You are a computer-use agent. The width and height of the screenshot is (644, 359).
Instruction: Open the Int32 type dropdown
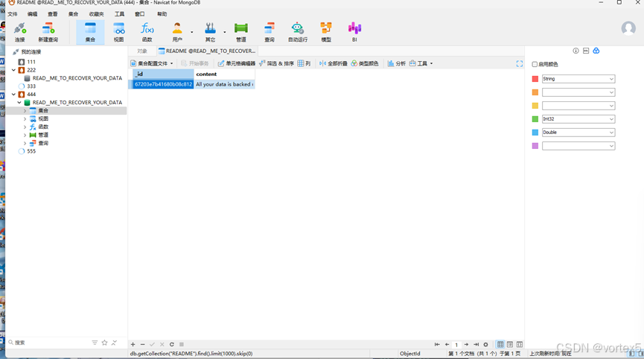point(578,119)
